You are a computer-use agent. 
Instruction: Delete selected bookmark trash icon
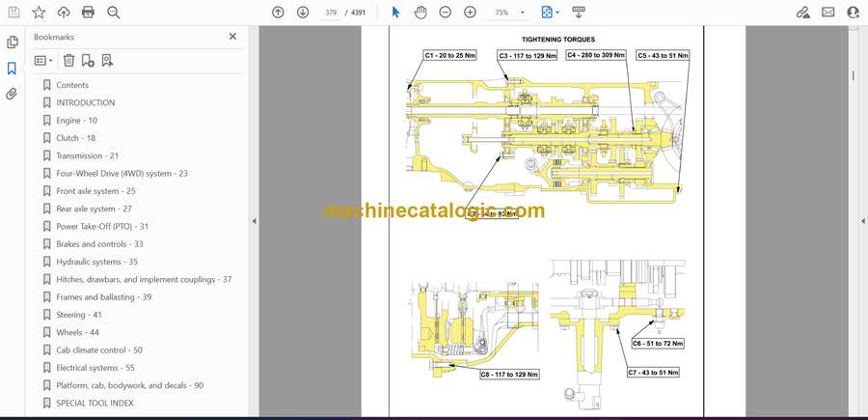(x=68, y=61)
